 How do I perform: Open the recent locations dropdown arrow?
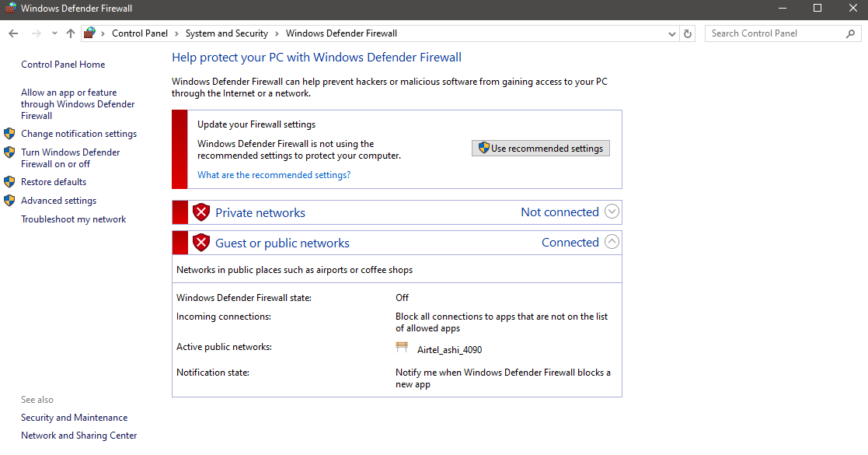click(x=54, y=33)
